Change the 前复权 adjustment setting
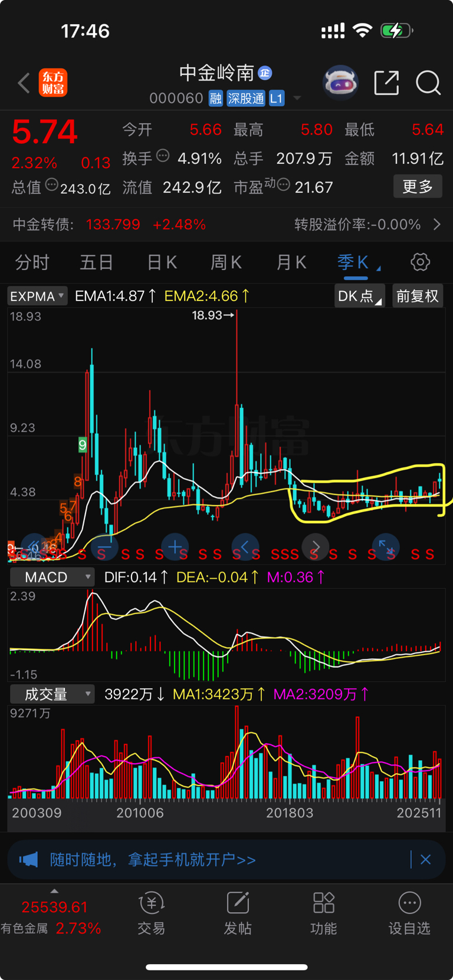The image size is (453, 980). pos(417,296)
